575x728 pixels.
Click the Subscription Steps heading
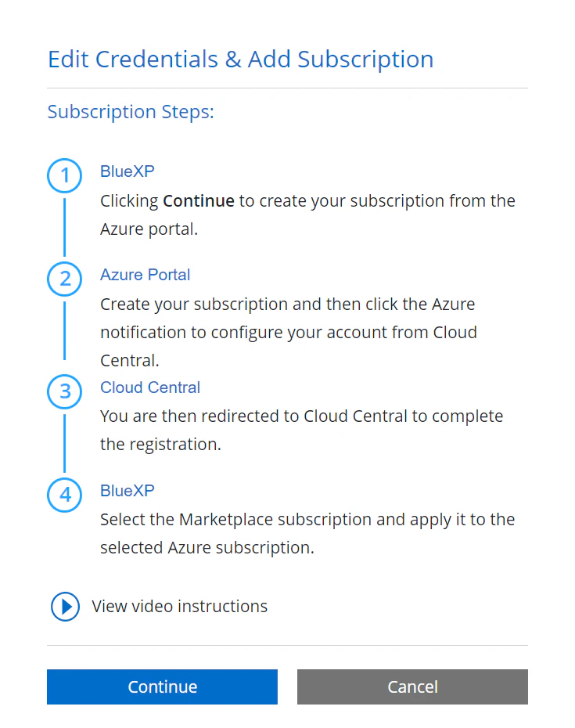(x=131, y=112)
